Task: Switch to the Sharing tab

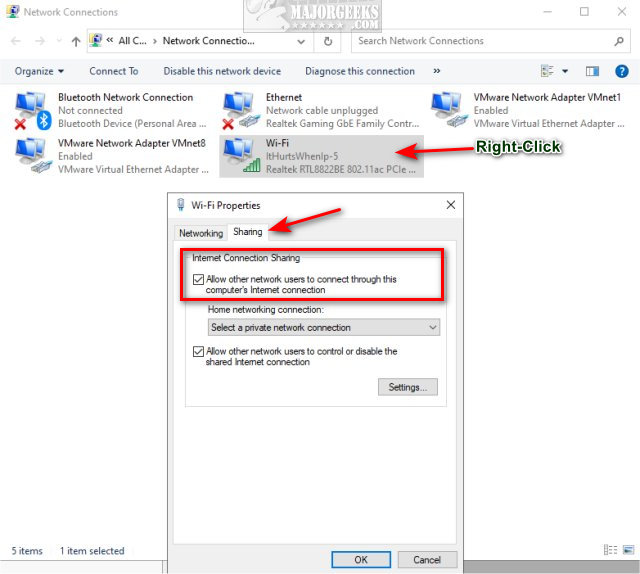Action: tap(248, 232)
